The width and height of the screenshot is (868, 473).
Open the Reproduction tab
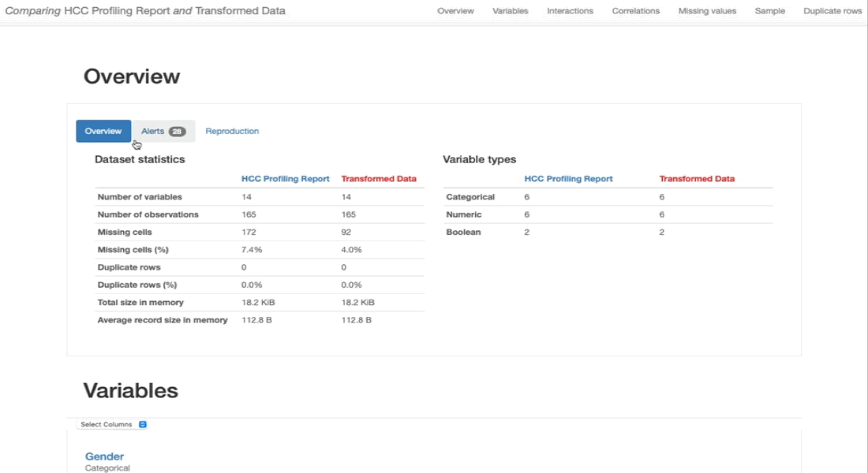[232, 131]
